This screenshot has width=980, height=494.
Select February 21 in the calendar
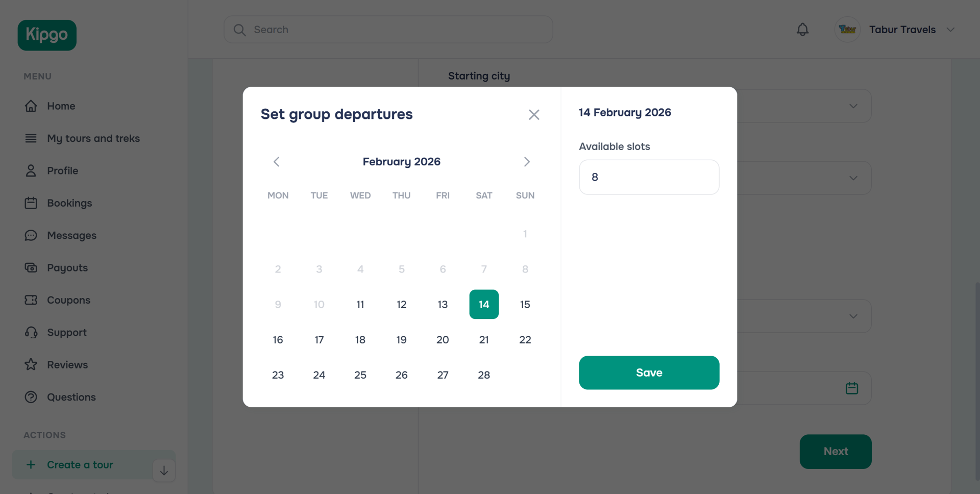point(484,339)
